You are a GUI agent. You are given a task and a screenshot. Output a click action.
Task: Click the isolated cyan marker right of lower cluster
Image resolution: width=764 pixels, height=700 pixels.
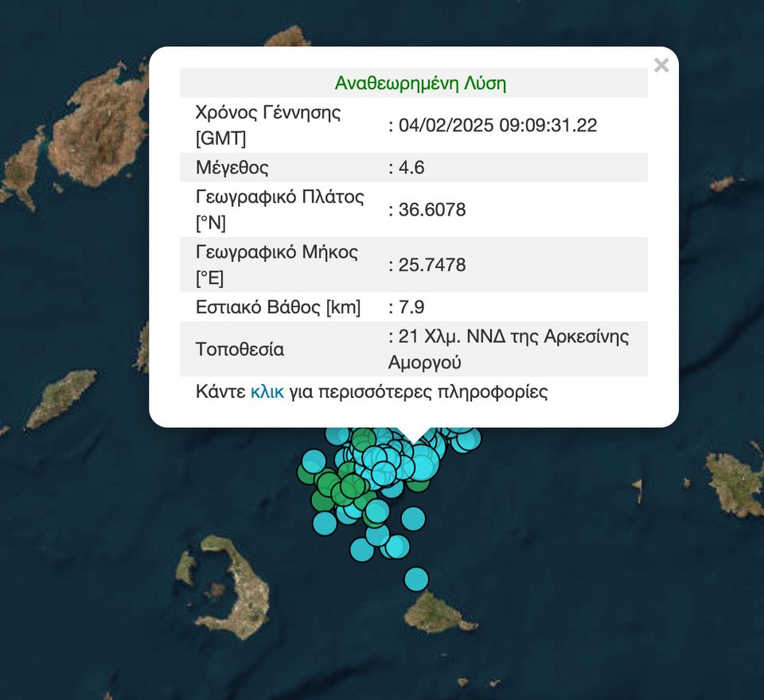[x=413, y=519]
